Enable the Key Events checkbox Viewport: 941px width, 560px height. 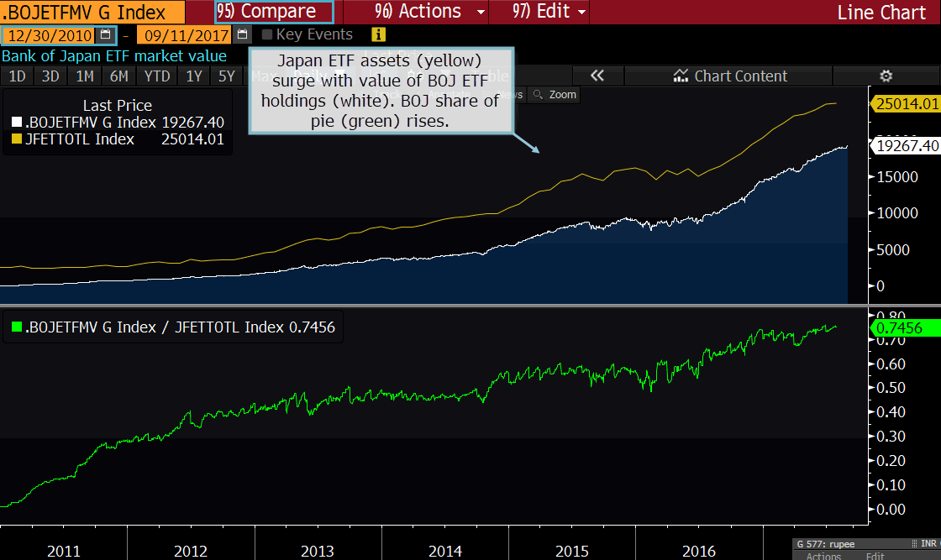[x=267, y=34]
